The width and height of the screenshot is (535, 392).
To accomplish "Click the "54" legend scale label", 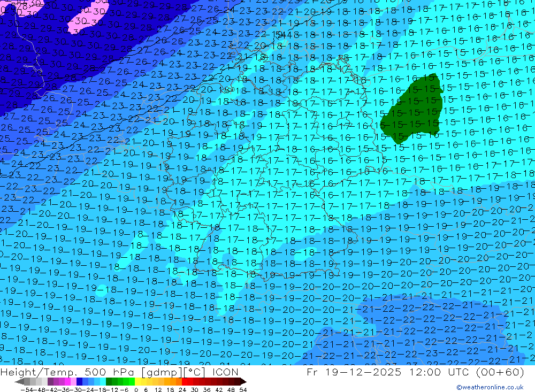I will (243, 390).
